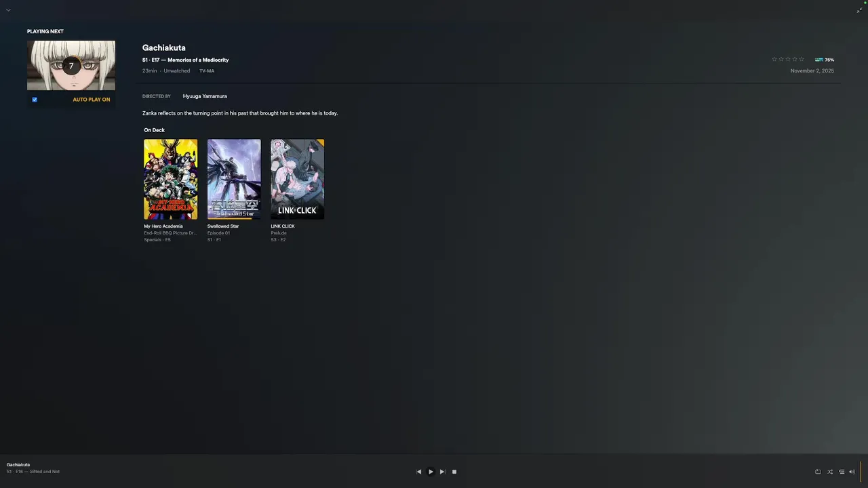The width and height of the screenshot is (868, 488).
Task: Open the Gachiakuta show title
Action: (163, 48)
